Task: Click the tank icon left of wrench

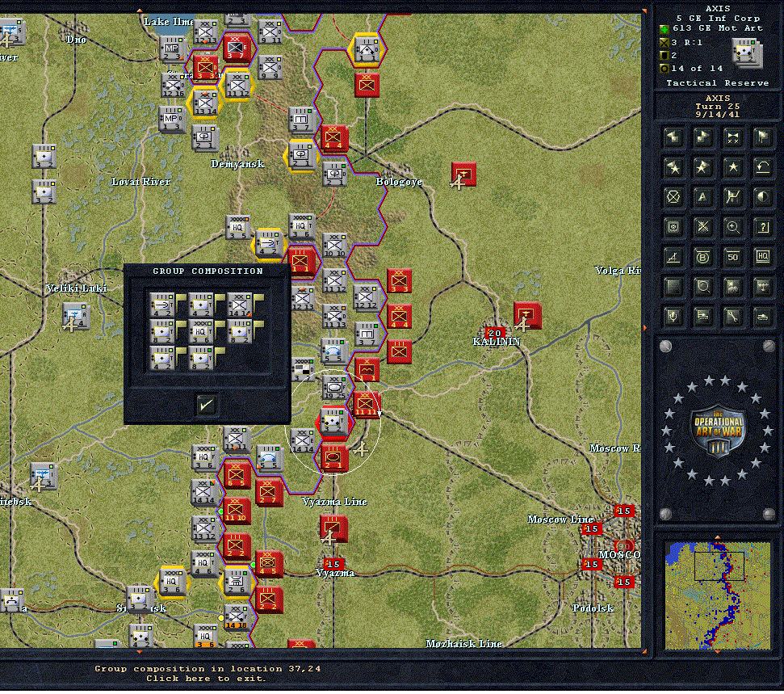Action: [703, 318]
